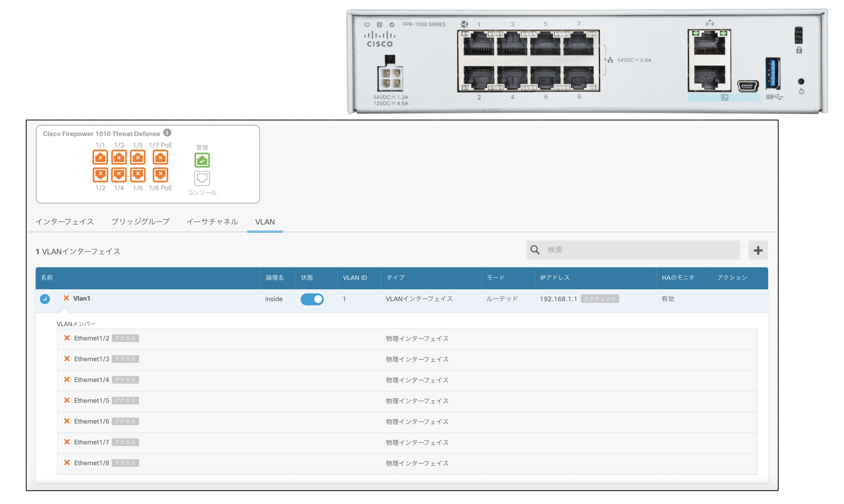Viewport: 844px width, 504px height.
Task: Select the 1/7 PoE port icon
Action: (x=160, y=157)
